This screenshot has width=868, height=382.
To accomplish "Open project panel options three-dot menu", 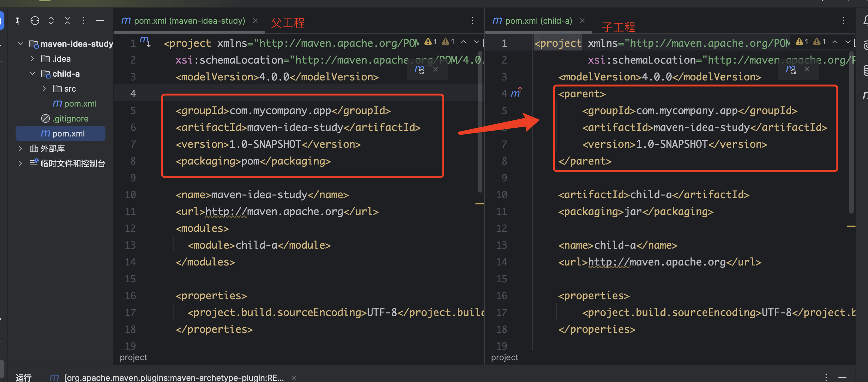I will [x=84, y=21].
